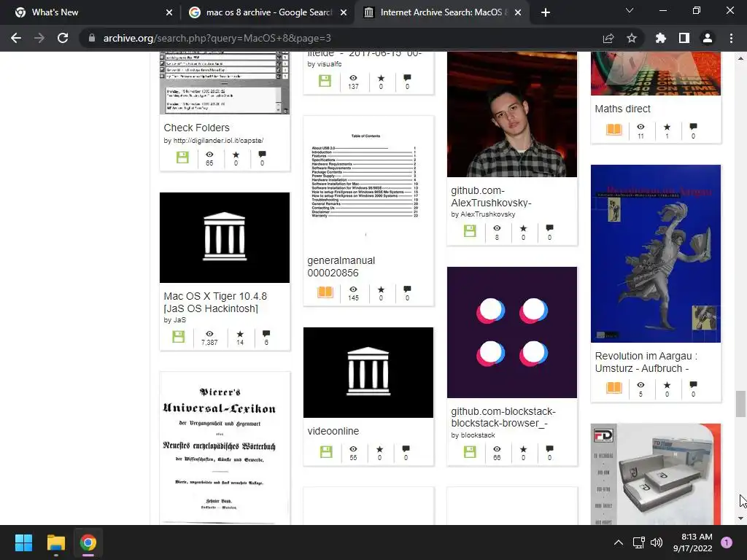Open github.com-AlexTrushkovsky item link
This screenshot has width=747, height=560.
pos(491,197)
